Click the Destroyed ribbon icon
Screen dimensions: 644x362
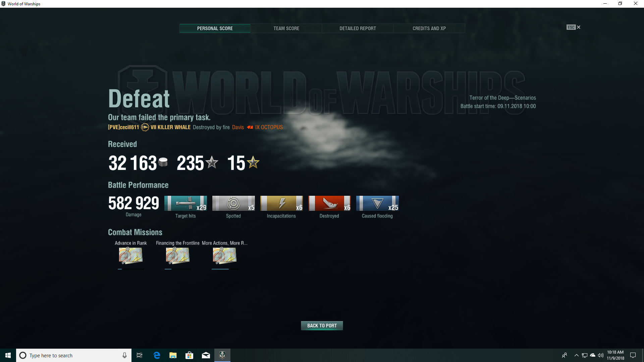pos(329,203)
